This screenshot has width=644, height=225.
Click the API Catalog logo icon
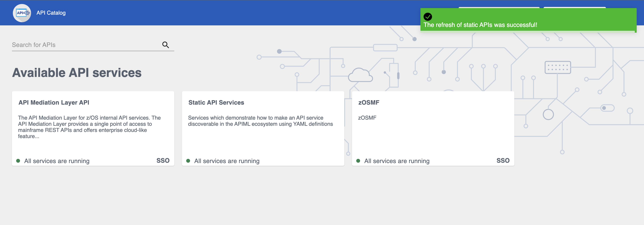22,13
